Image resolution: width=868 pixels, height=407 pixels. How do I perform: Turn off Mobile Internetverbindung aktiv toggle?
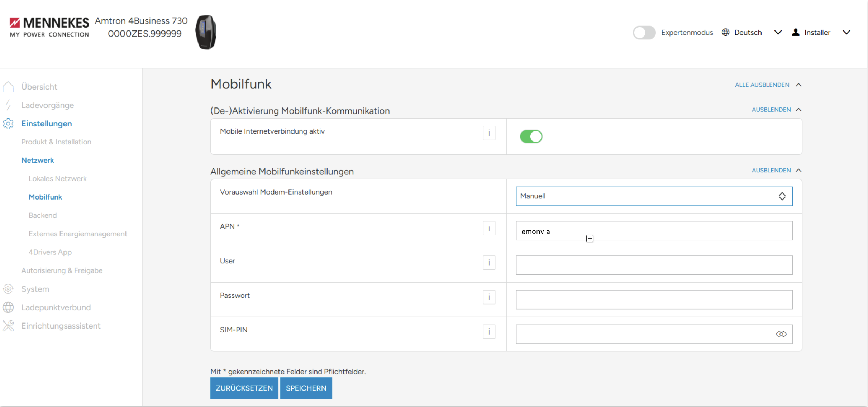click(531, 137)
